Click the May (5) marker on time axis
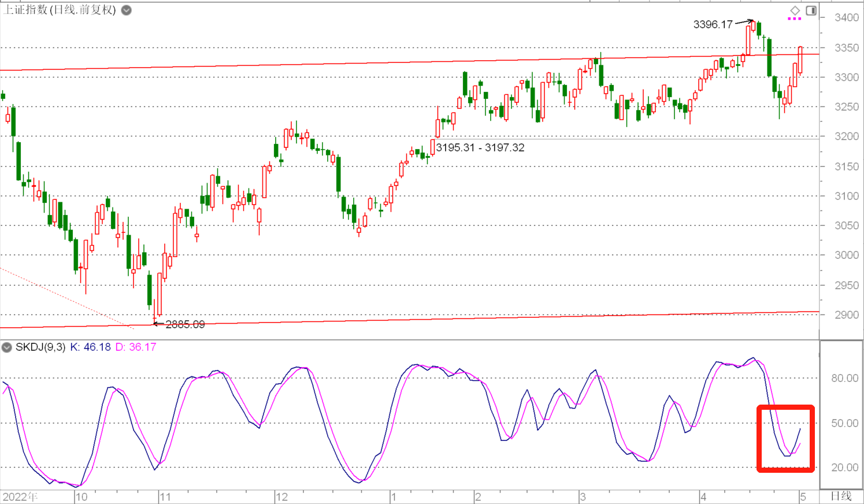Viewport: 864px width, 504px height. (803, 497)
